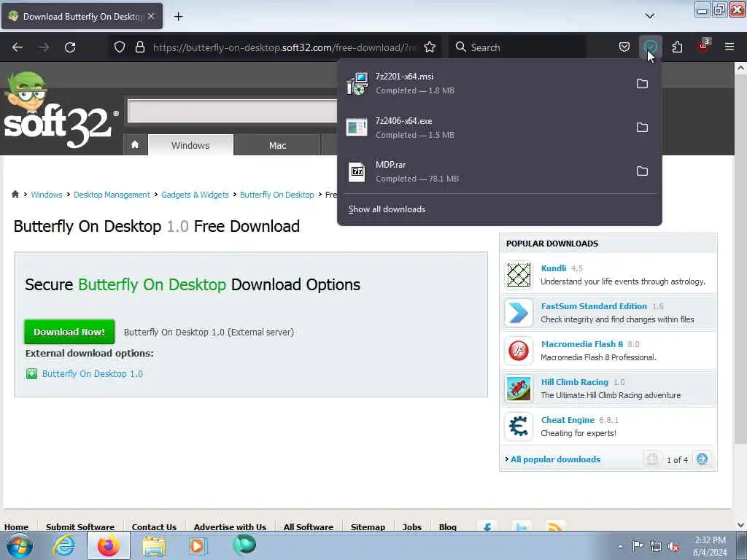Click Butterfly On Desktop 1.0 external link

pos(93,374)
